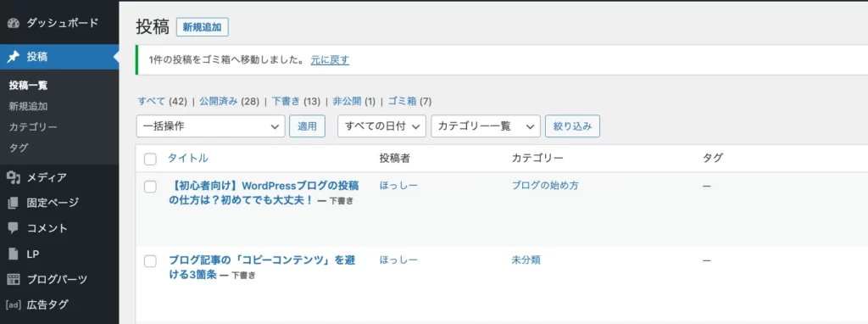Screen dimensions: 868x324
Task: Open the ブログの始め方 category link
Action: (x=545, y=186)
